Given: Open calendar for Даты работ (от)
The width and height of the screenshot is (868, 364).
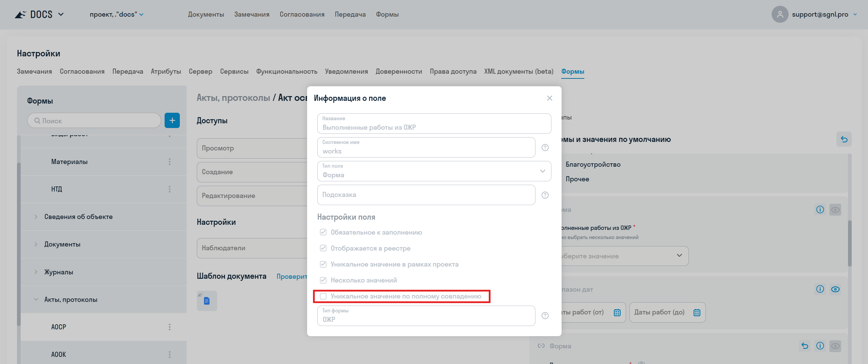Looking at the screenshot, I should tap(617, 312).
